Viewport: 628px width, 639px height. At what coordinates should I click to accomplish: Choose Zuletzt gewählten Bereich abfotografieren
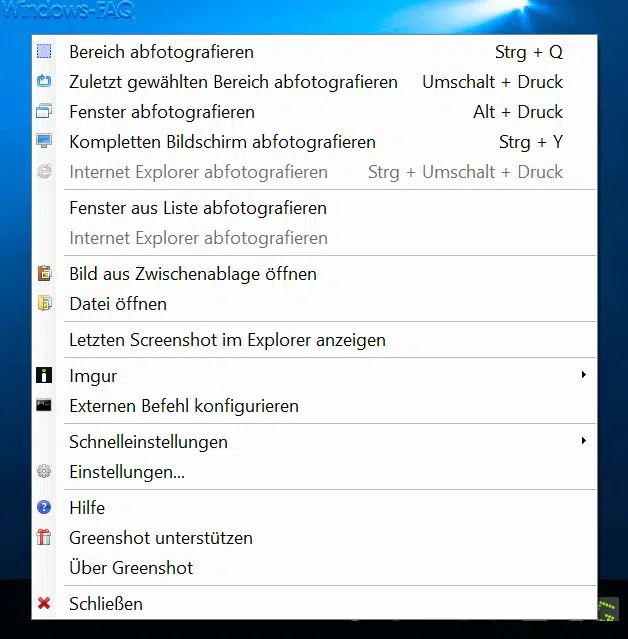pyautogui.click(x=314, y=82)
